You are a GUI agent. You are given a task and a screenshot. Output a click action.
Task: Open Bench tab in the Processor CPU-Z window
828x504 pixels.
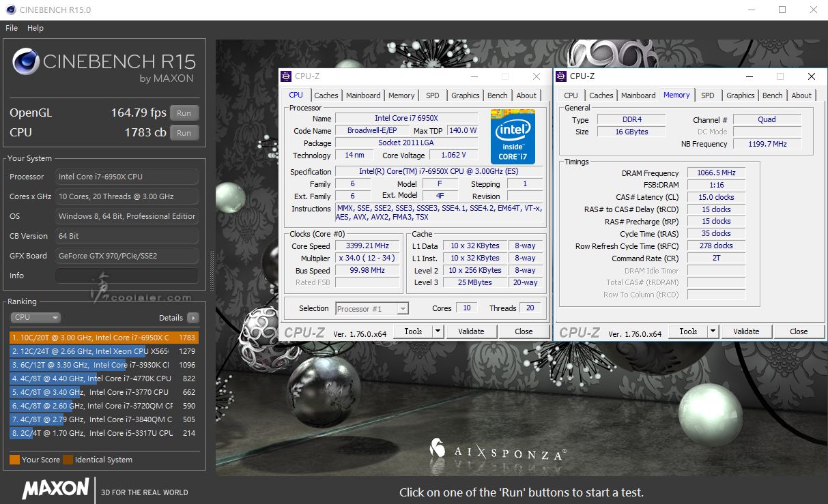tap(498, 95)
